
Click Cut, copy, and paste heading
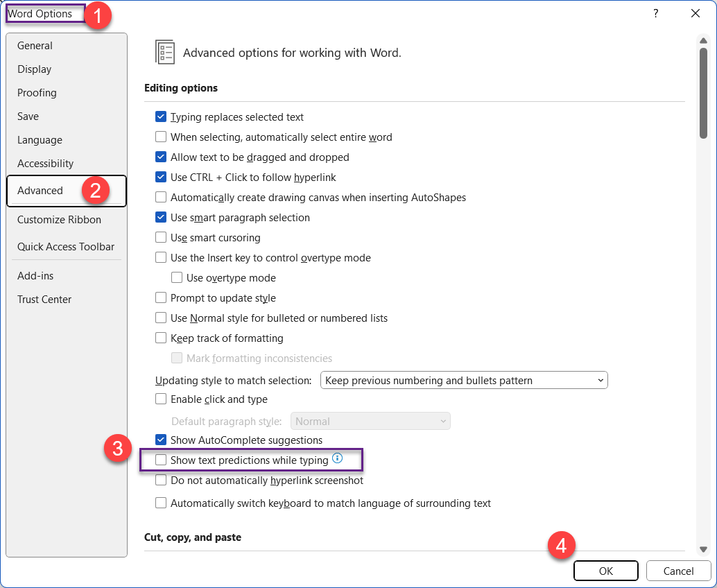click(x=193, y=537)
